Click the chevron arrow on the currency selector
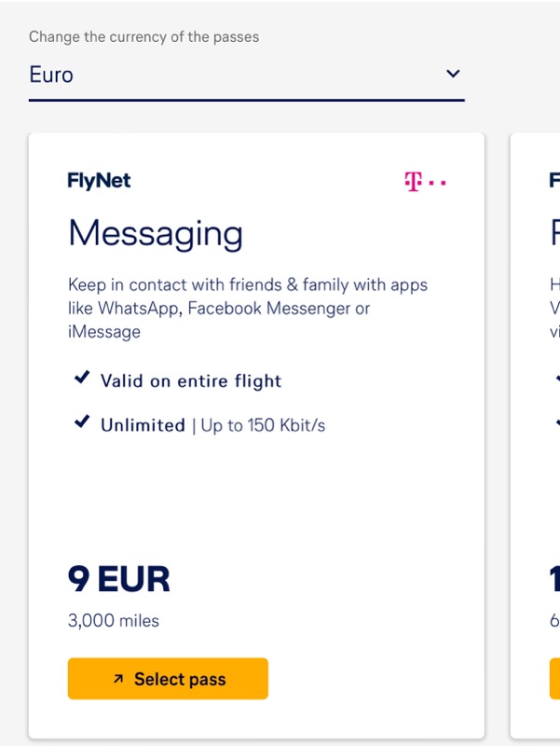Image resolution: width=560 pixels, height=746 pixels. [453, 74]
